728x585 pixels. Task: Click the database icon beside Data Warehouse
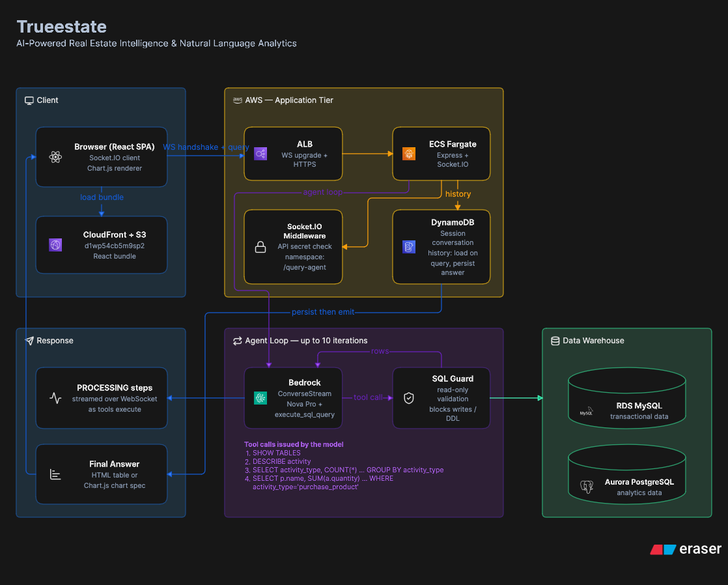(x=555, y=341)
